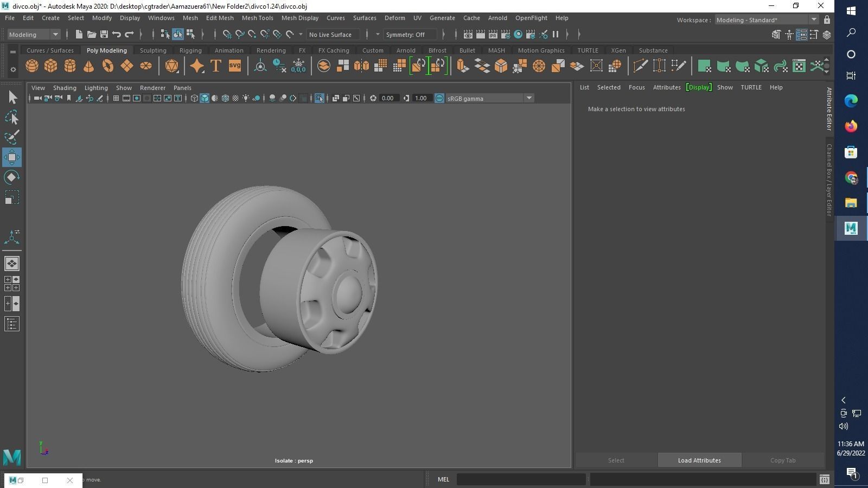The width and height of the screenshot is (868, 488).
Task: Click the Copy Tab button
Action: tap(783, 460)
